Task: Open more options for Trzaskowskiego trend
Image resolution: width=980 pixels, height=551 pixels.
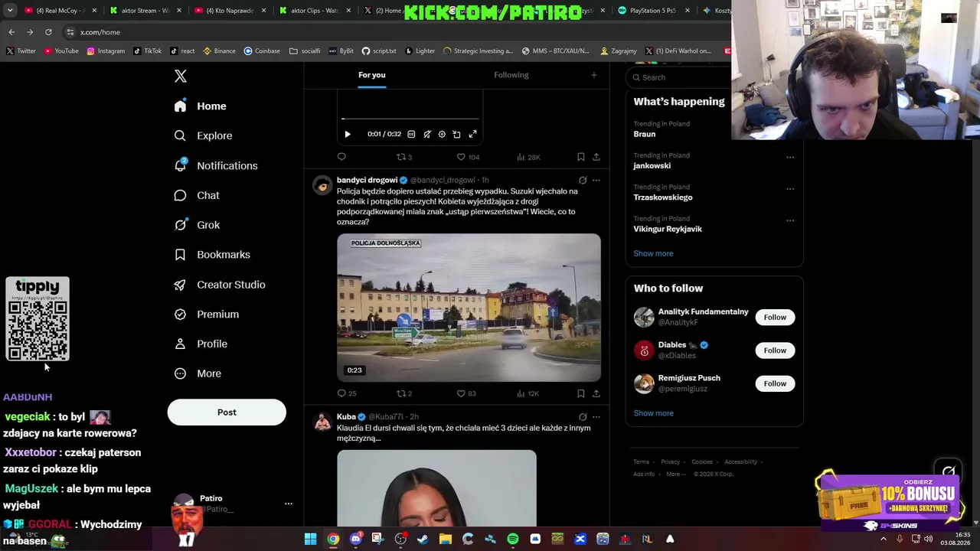Action: pyautogui.click(x=790, y=189)
